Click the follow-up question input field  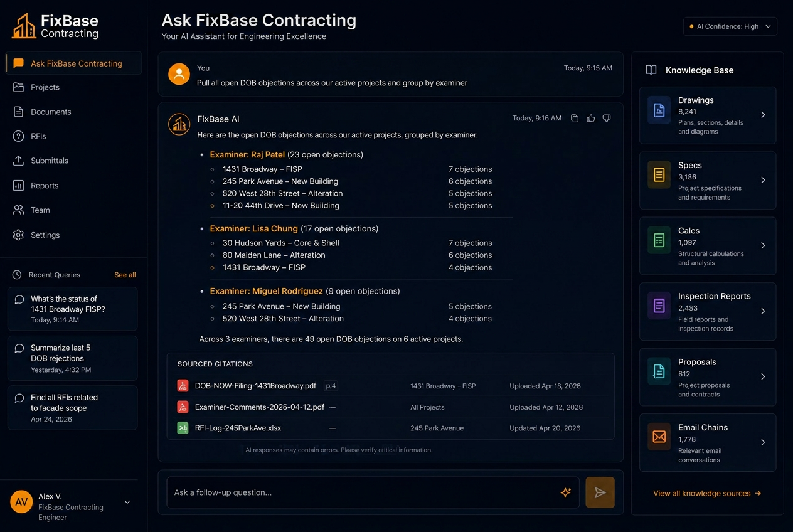tap(373, 492)
